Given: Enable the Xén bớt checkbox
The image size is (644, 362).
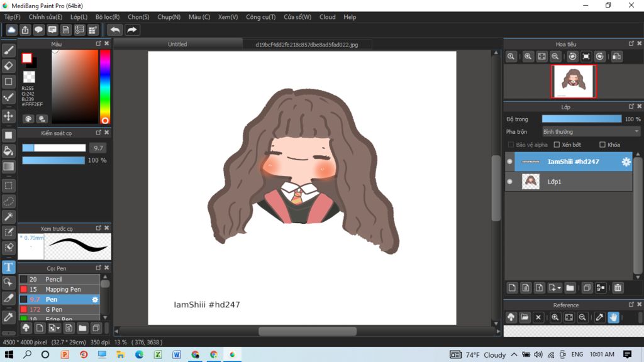Looking at the screenshot, I should (x=557, y=145).
